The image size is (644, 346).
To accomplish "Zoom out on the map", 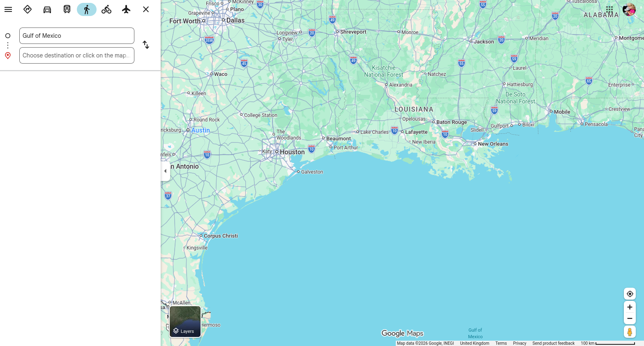I will tap(630, 319).
